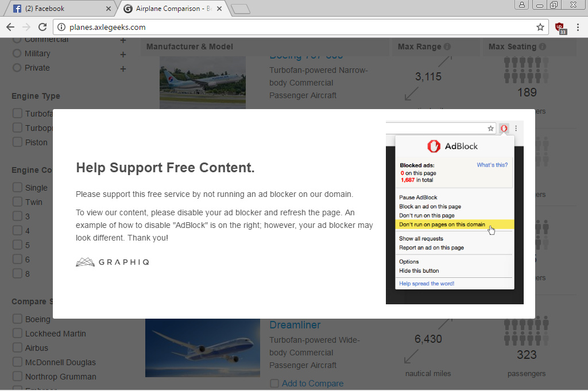This screenshot has width=588, height=391.
Task: Reload the planes.axlegeeks.com page
Action: (x=42, y=27)
